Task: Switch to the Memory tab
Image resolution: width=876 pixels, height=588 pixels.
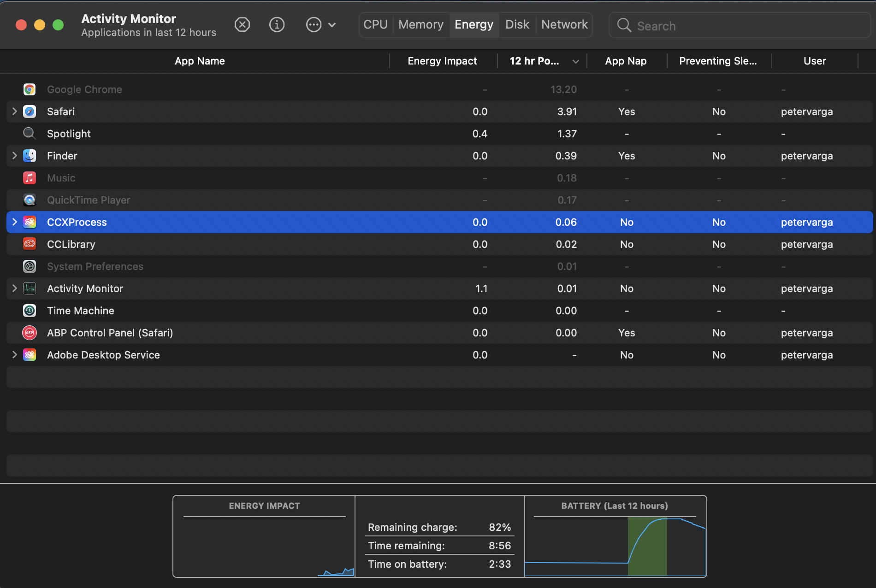Action: point(421,24)
